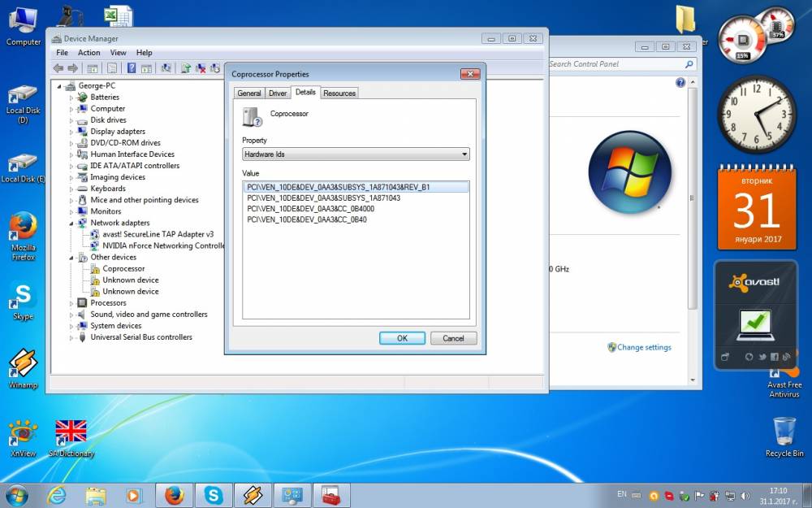Open Windows Media Player on taskbar

pyautogui.click(x=134, y=496)
